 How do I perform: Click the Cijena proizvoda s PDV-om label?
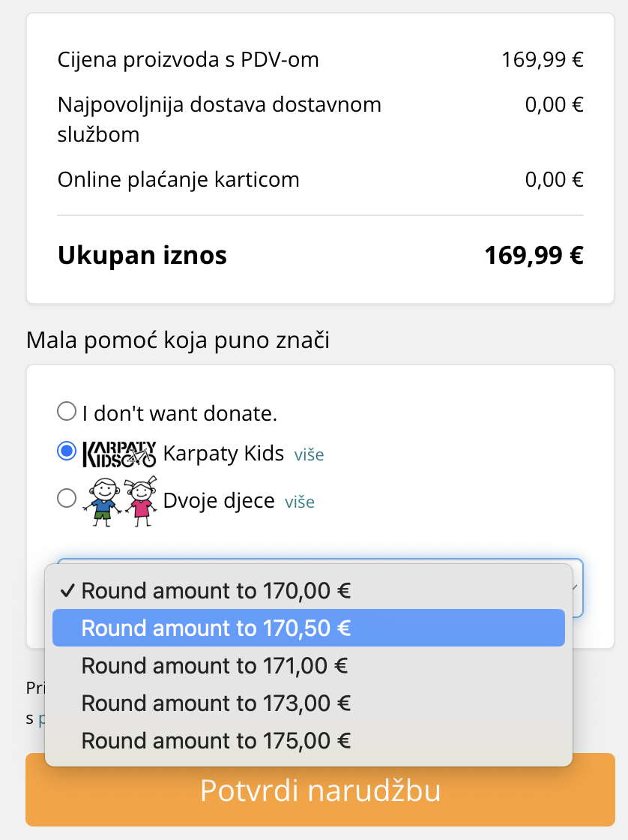coord(188,60)
